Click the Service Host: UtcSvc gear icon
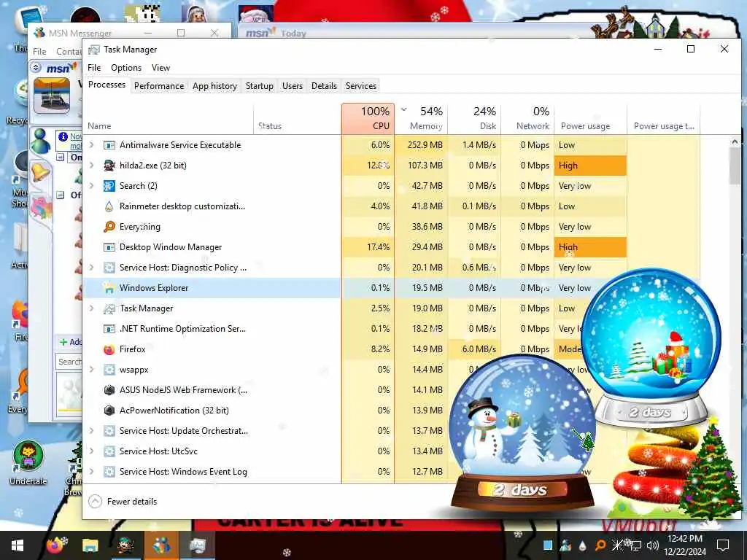 click(x=109, y=451)
